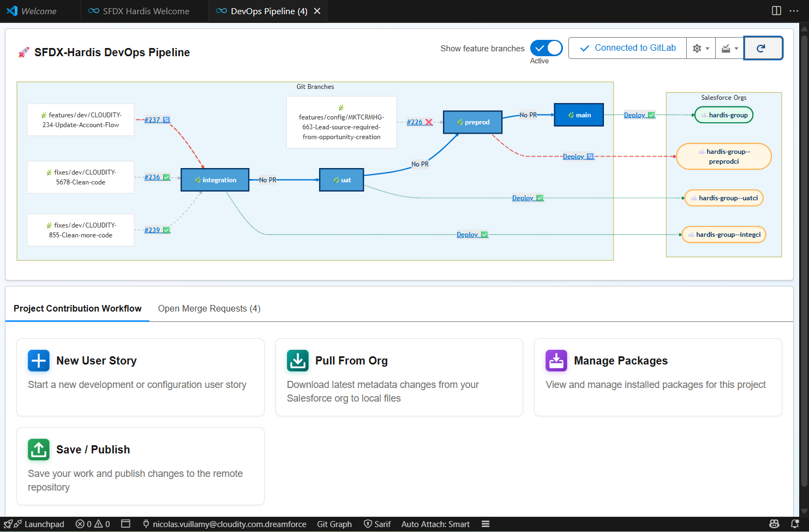Screen dimensions: 809x532
Task: Click nicolas.vuillamy org in status bar
Action: pyautogui.click(x=224, y=524)
